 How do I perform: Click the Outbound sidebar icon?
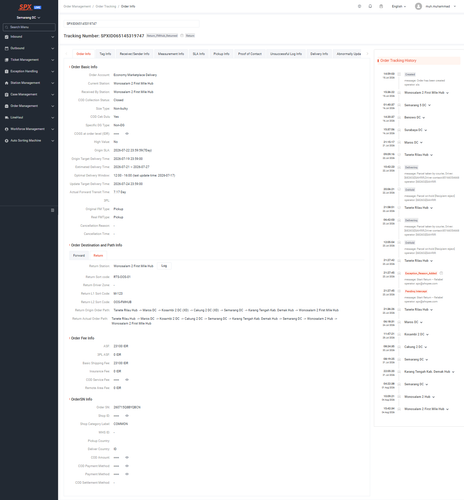pos(7,48)
